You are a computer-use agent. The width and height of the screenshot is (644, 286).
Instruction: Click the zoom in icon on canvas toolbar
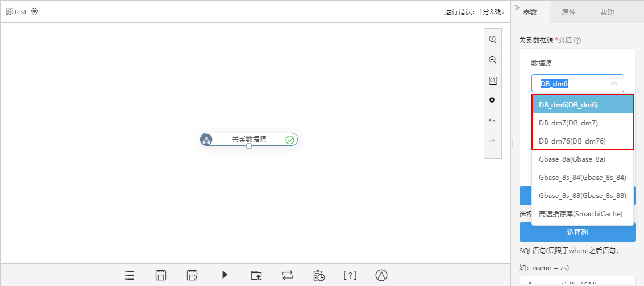(492, 39)
